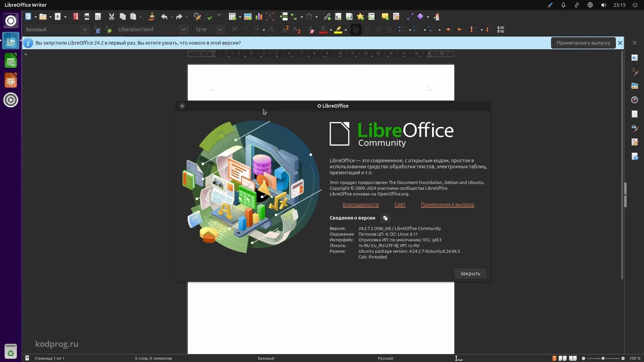Viewport: 644px width, 362px height.
Task: Align paragraph to the left
Action: point(356,29)
